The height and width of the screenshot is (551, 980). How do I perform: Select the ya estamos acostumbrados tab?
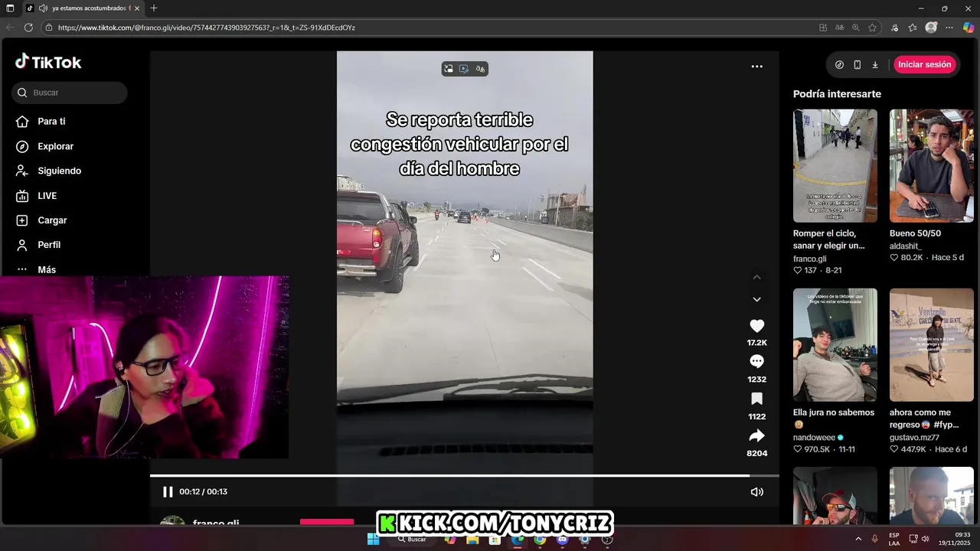83,8
